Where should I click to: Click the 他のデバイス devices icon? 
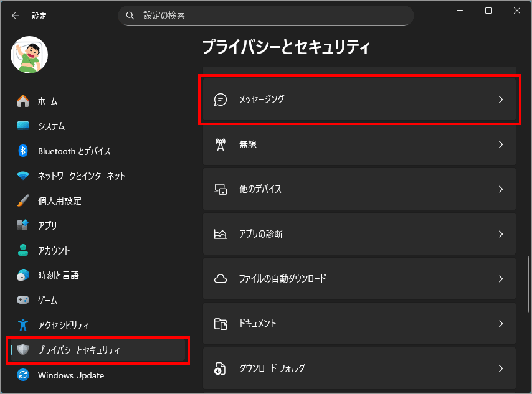pos(220,189)
